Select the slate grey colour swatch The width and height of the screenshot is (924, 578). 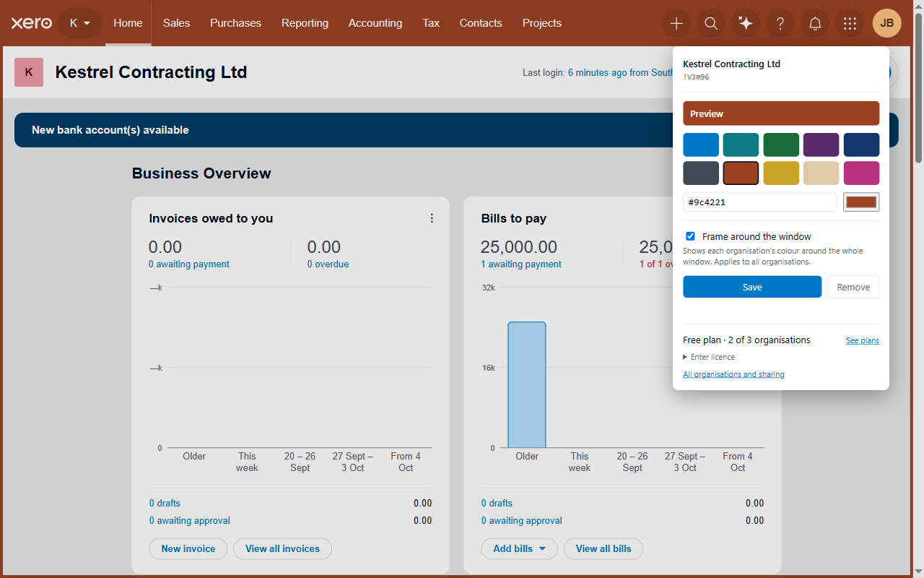(701, 173)
